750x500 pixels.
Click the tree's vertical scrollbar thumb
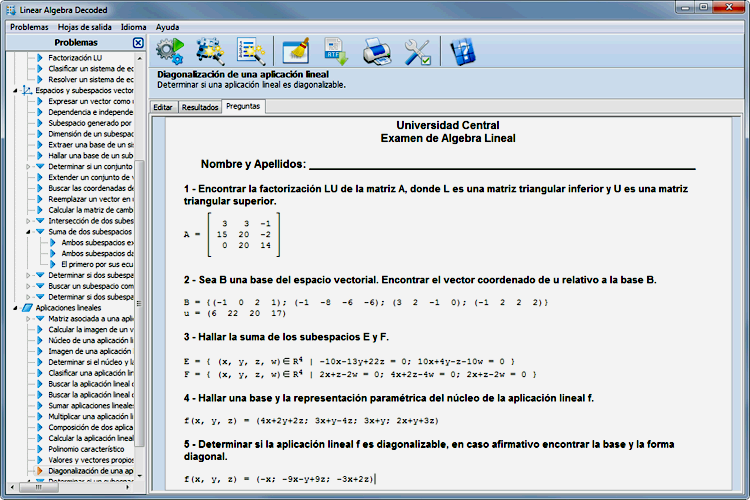pos(139,304)
